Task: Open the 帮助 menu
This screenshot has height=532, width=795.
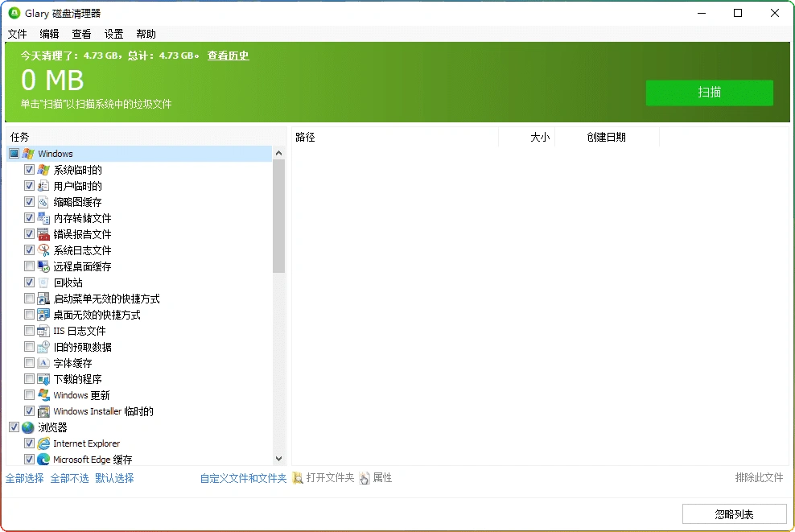Action: tap(146, 34)
